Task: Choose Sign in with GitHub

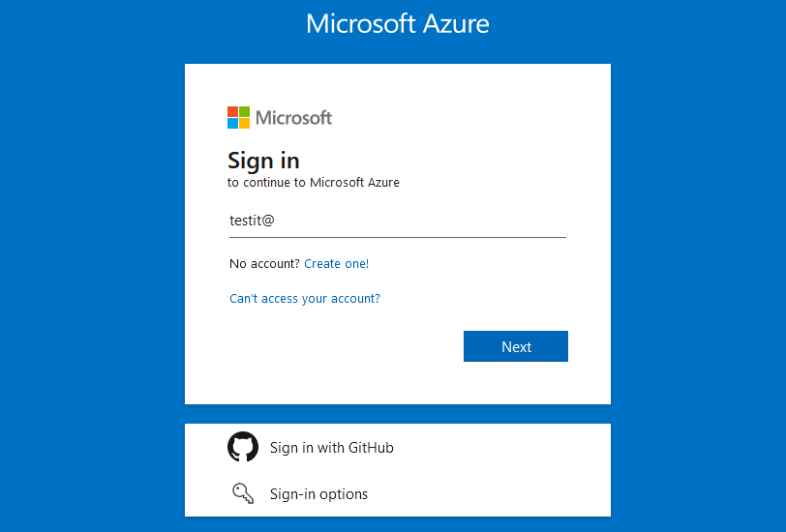Action: (331, 447)
